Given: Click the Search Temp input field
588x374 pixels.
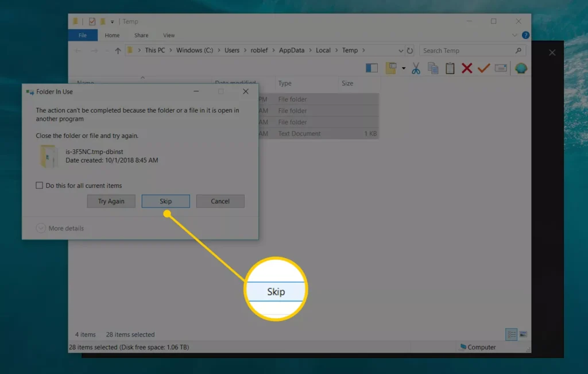Looking at the screenshot, I should pos(468,51).
